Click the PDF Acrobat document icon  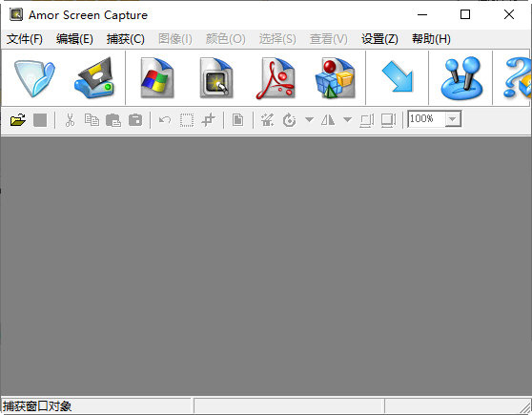click(x=276, y=78)
